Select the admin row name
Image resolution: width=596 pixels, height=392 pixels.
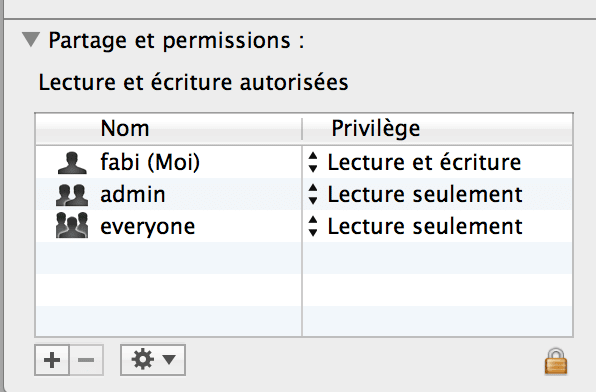(x=133, y=194)
